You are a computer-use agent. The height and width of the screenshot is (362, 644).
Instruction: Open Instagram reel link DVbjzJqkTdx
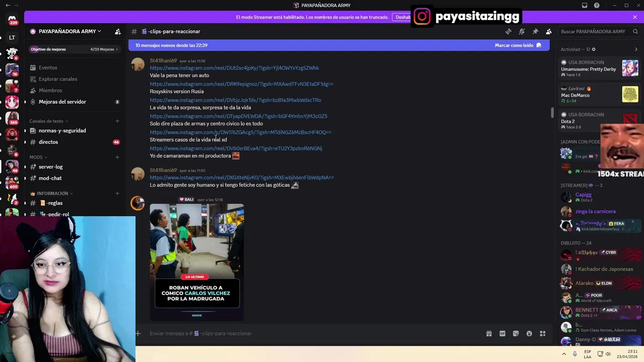coord(235,100)
